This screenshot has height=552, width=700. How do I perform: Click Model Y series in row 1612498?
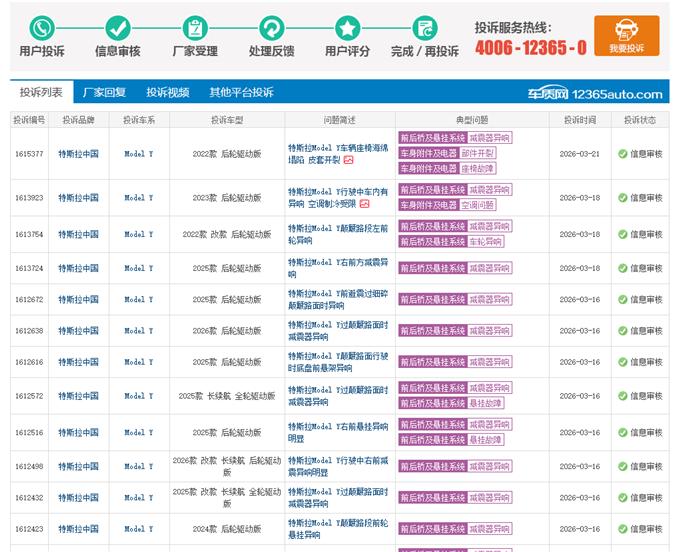[x=139, y=466]
